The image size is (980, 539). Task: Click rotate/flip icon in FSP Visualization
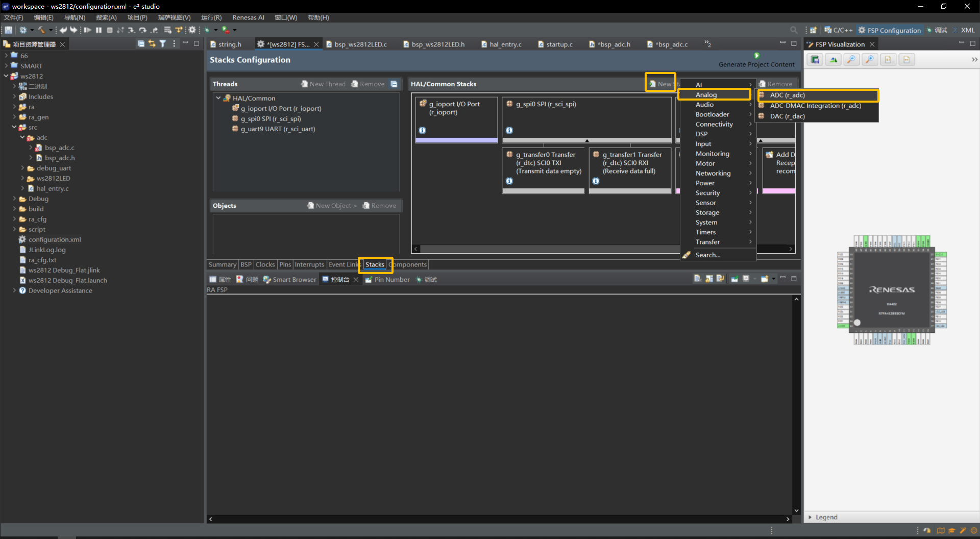tap(834, 60)
